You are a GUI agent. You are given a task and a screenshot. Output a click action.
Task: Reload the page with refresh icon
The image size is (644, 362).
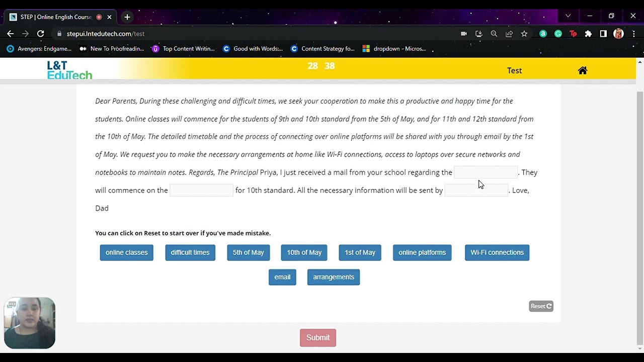[x=41, y=34]
